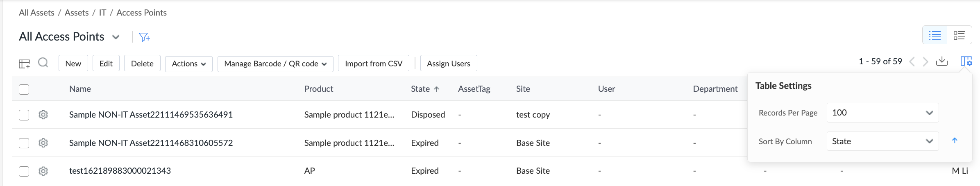Image resolution: width=980 pixels, height=186 pixels.
Task: Switch to detailed card view icon
Action: click(959, 36)
